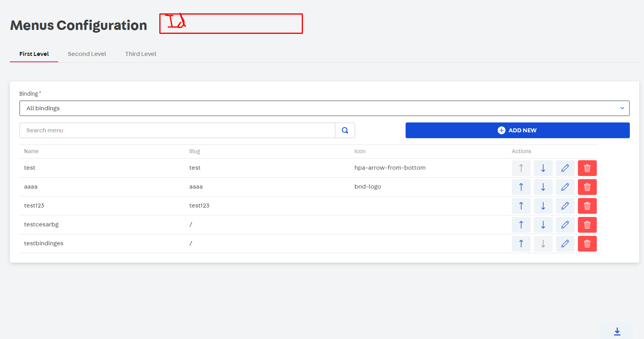Edit the 'testbindinges' menu entry
Image resolution: width=644 pixels, height=339 pixels.
565,244
